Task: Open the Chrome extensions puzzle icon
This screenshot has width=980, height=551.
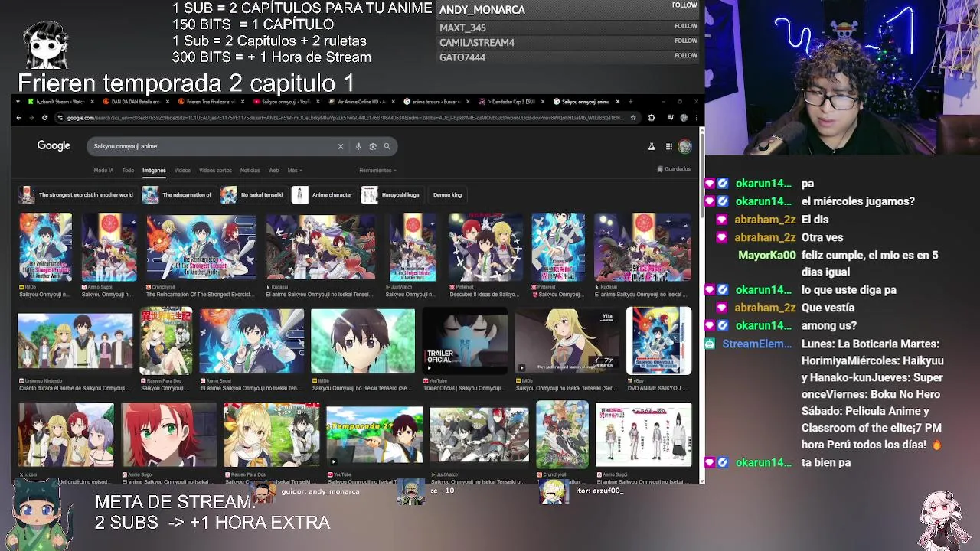Action: 651,118
